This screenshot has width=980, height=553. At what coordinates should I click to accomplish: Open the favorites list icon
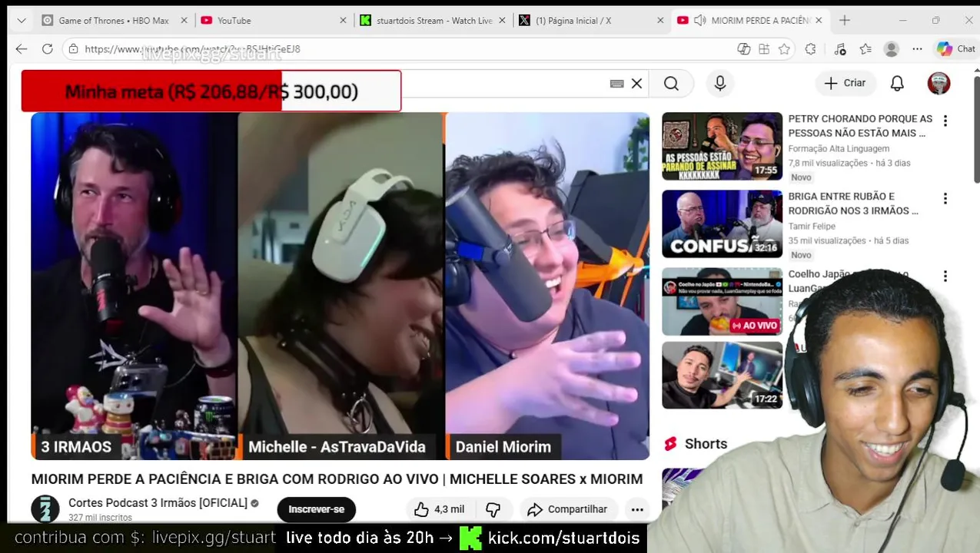(865, 48)
